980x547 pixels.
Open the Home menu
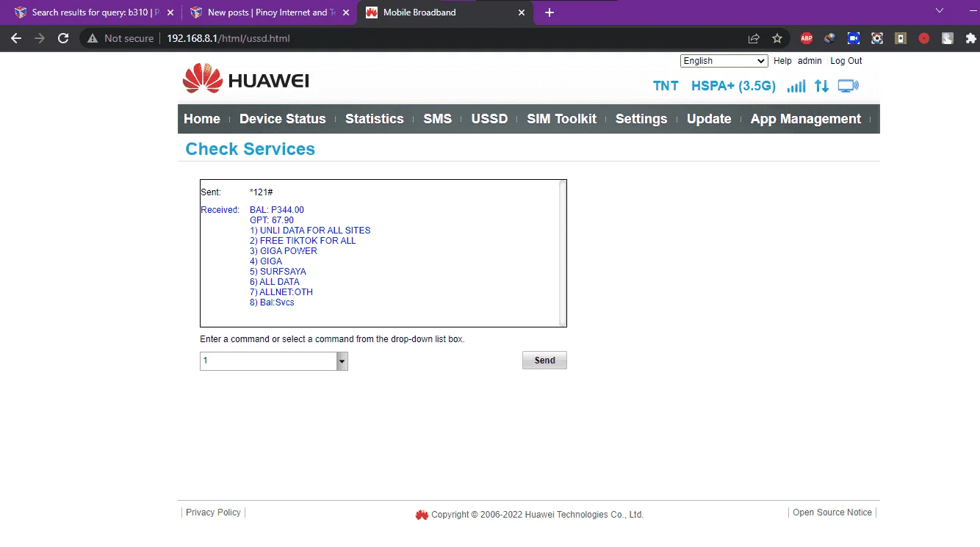(202, 119)
